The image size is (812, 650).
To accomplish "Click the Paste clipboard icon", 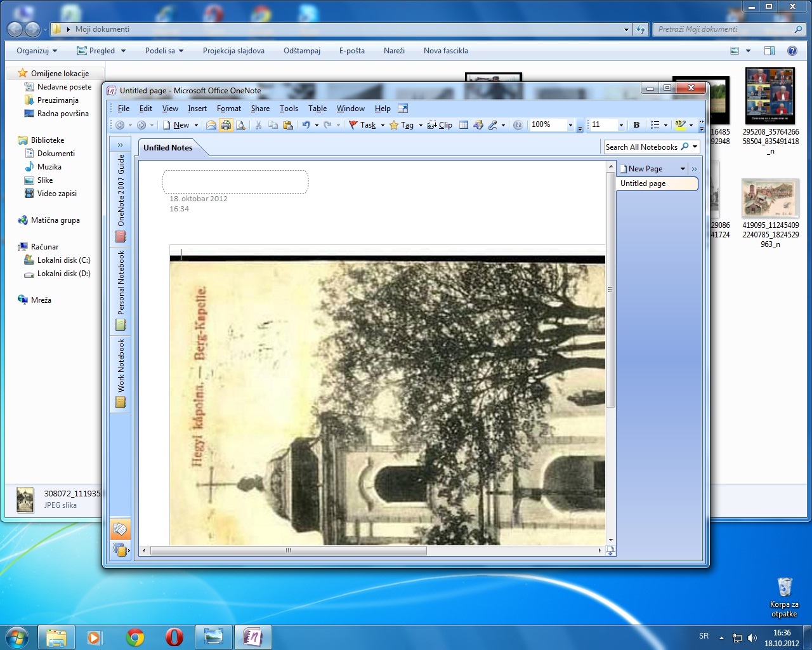I will (x=287, y=125).
